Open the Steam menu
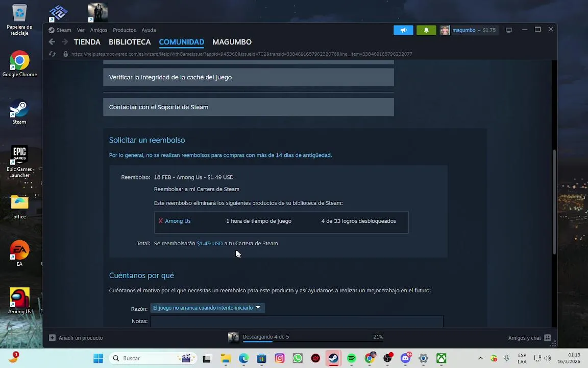Image resolution: width=588 pixels, height=368 pixels. coord(64,30)
